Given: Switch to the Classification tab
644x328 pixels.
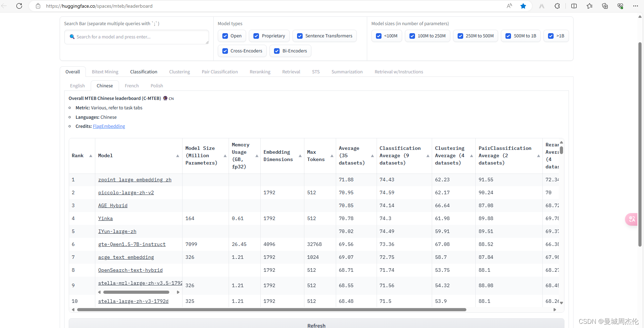Looking at the screenshot, I should (x=144, y=72).
